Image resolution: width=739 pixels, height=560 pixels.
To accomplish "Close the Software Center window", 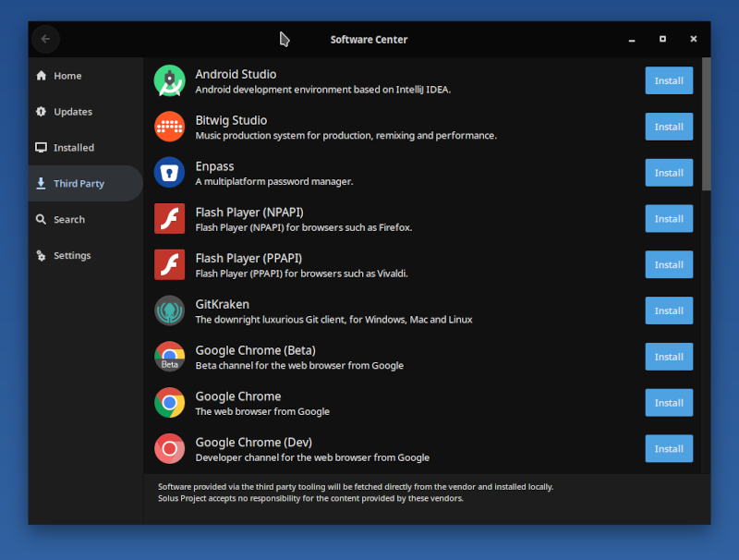I will (694, 39).
